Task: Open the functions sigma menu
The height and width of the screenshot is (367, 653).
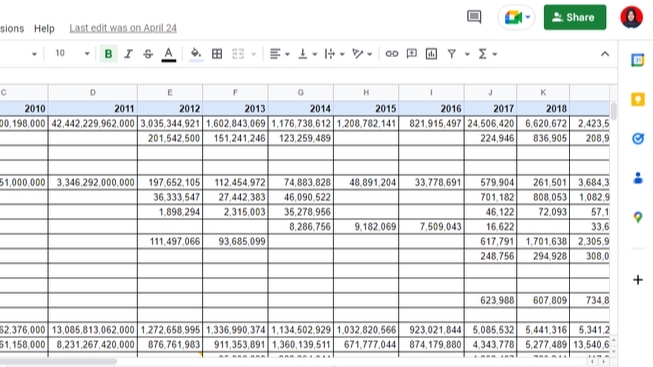Action: [x=482, y=54]
